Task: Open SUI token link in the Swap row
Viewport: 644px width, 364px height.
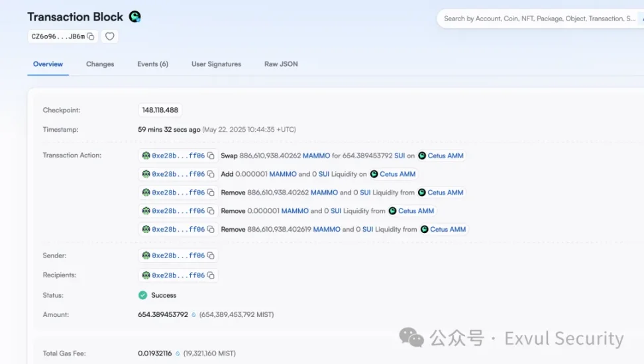Action: (400, 156)
